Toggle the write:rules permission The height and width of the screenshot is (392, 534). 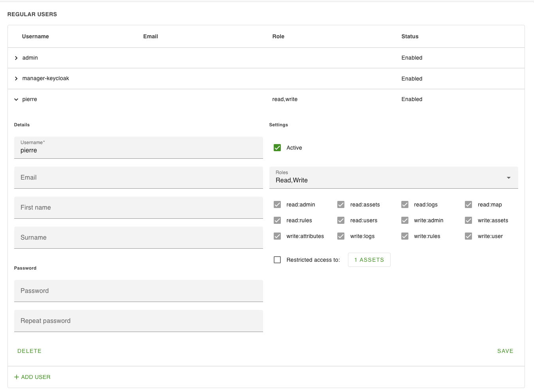coord(405,236)
